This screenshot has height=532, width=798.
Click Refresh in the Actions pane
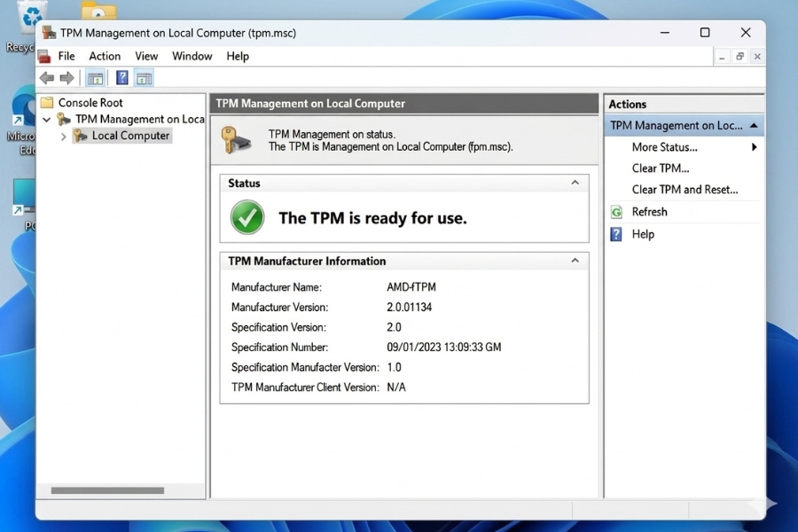[x=649, y=212]
